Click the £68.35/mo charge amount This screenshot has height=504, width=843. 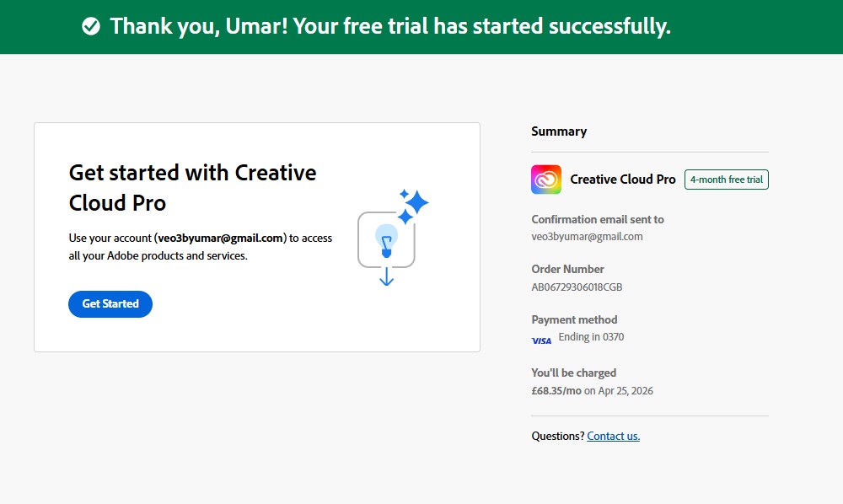(556, 390)
